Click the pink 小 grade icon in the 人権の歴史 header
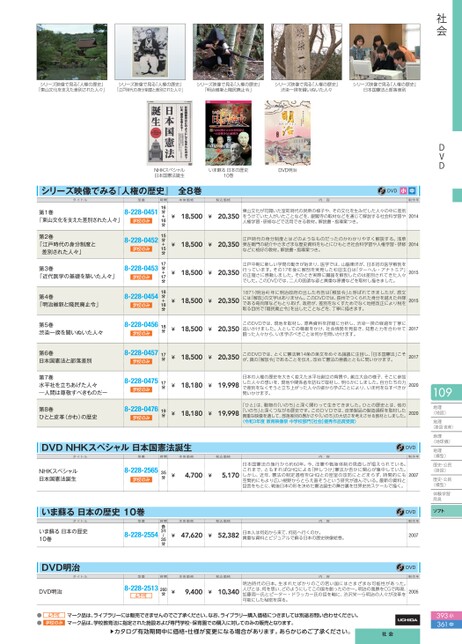Viewport: 462px width, 644px height. [403, 191]
